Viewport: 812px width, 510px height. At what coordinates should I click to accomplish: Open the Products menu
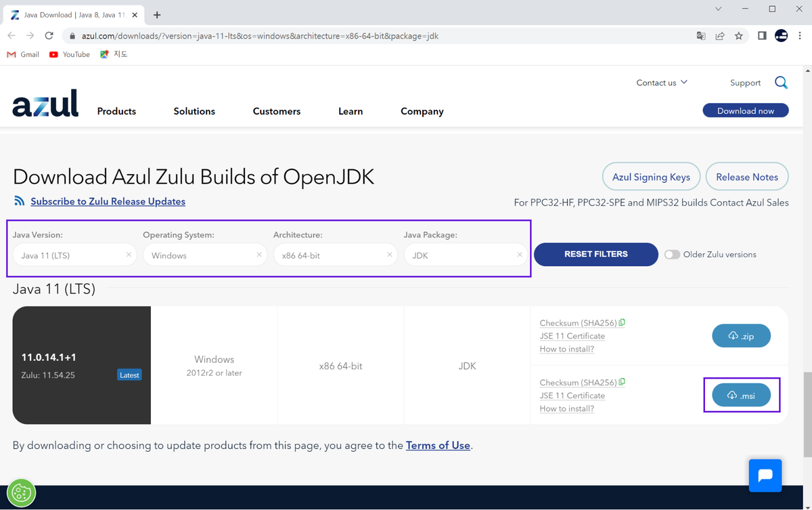[116, 111]
